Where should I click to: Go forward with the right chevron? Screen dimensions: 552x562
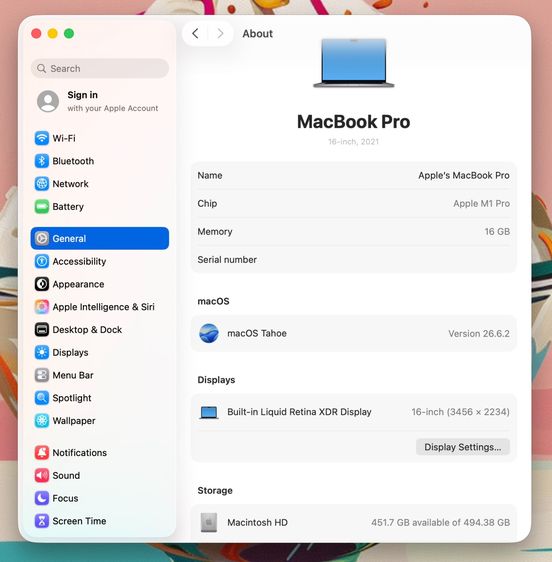coord(220,34)
